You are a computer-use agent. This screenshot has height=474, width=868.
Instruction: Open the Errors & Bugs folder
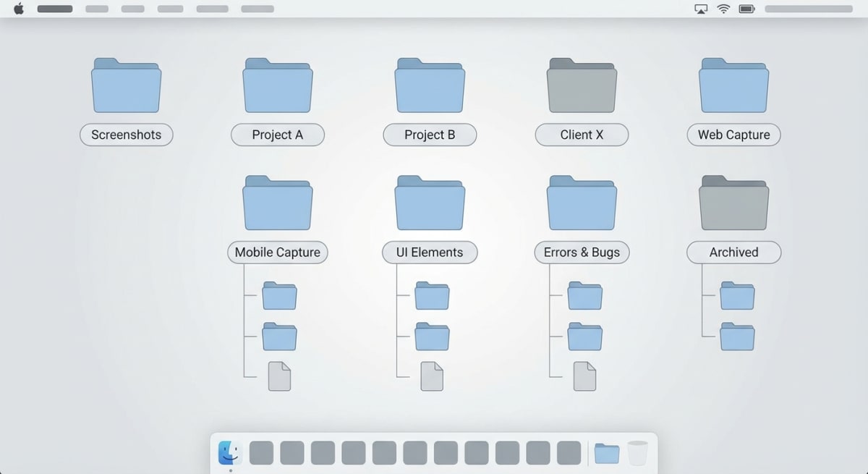coord(582,203)
